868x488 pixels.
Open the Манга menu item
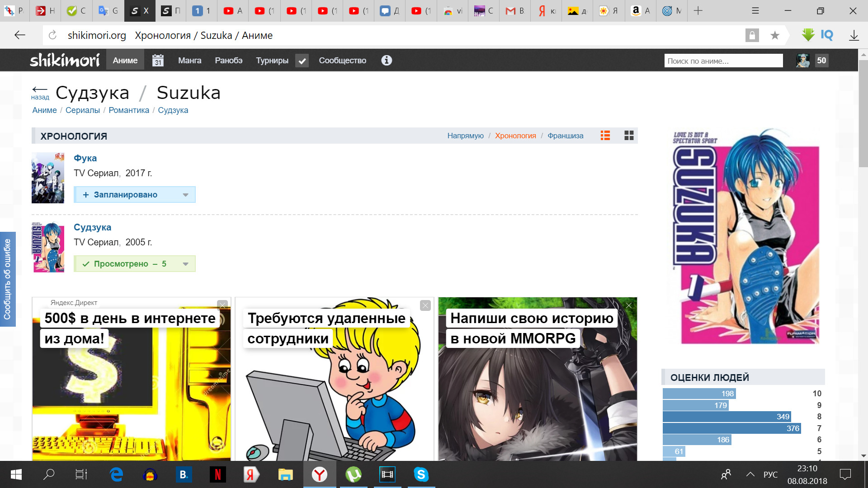189,61
